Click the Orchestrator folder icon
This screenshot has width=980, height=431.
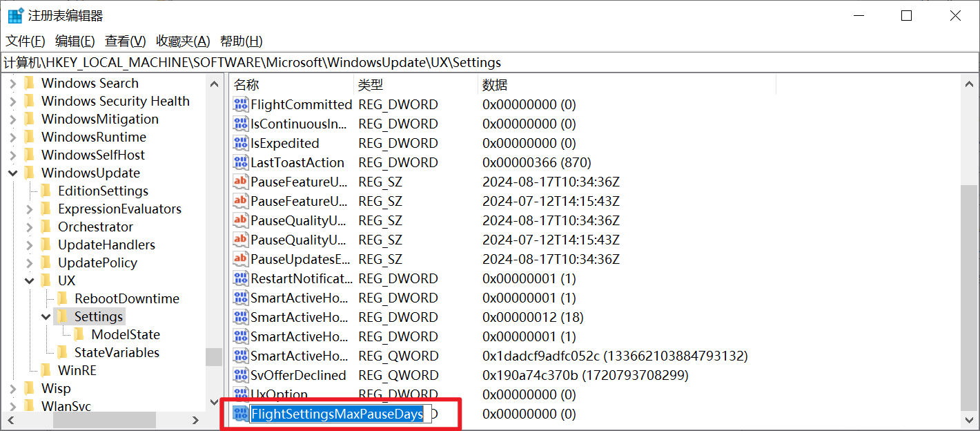46,227
